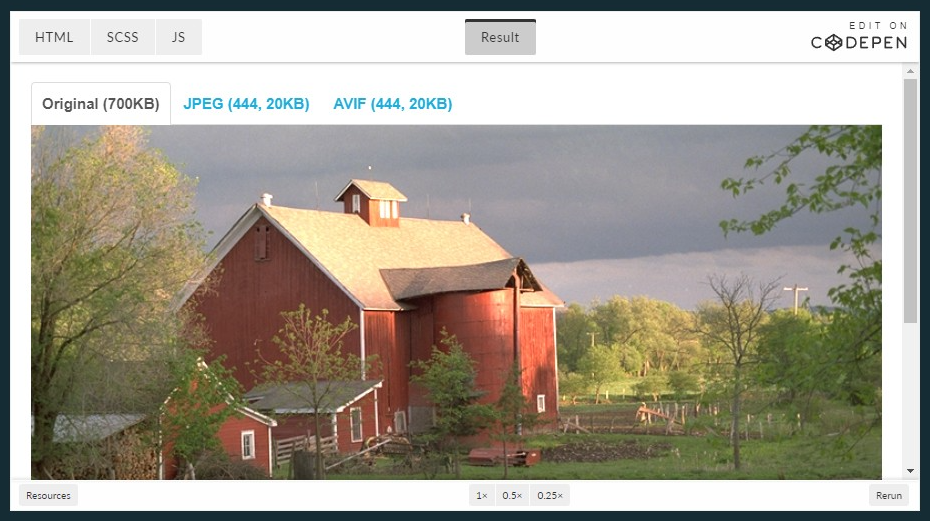The height and width of the screenshot is (521, 930).
Task: Click the Resources button
Action: [48, 495]
